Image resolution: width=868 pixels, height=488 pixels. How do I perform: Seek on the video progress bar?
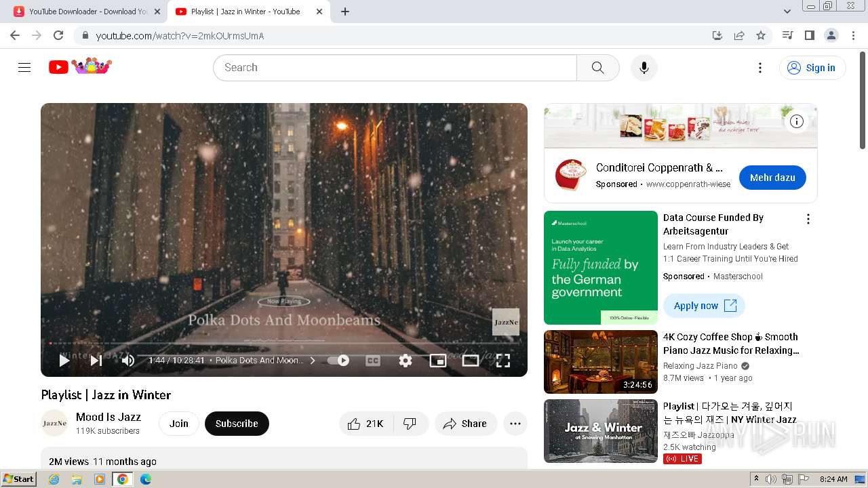coord(284,343)
